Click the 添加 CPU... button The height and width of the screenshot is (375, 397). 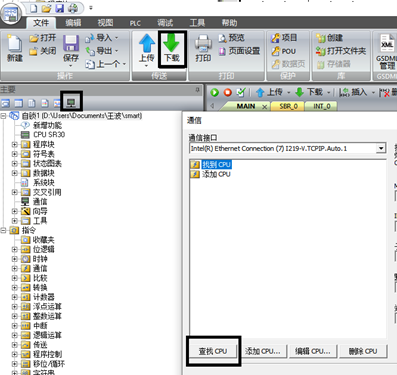[x=263, y=351]
